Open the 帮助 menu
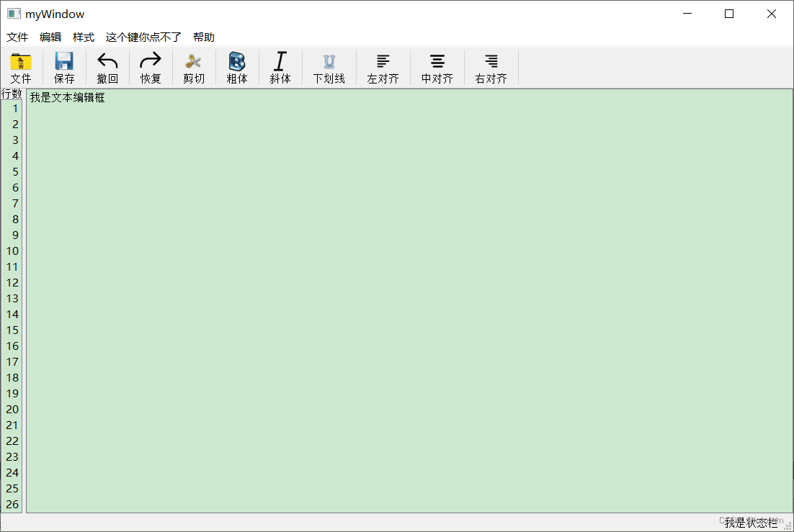The height and width of the screenshot is (532, 794). pos(204,37)
